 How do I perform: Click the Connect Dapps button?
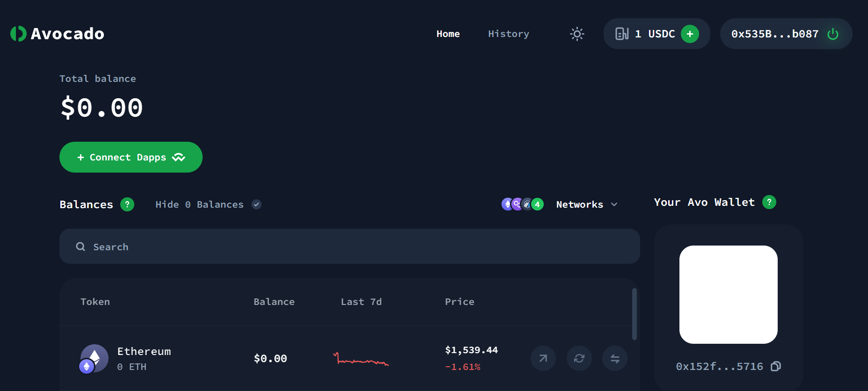[131, 157]
